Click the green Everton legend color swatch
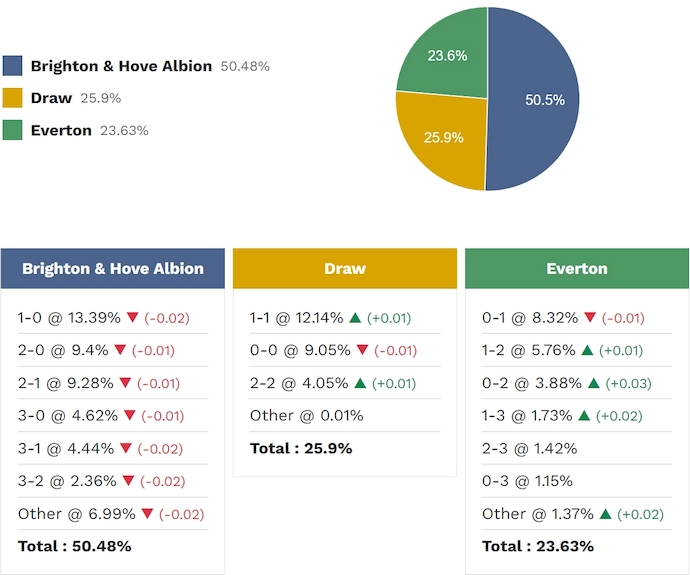 (x=13, y=130)
